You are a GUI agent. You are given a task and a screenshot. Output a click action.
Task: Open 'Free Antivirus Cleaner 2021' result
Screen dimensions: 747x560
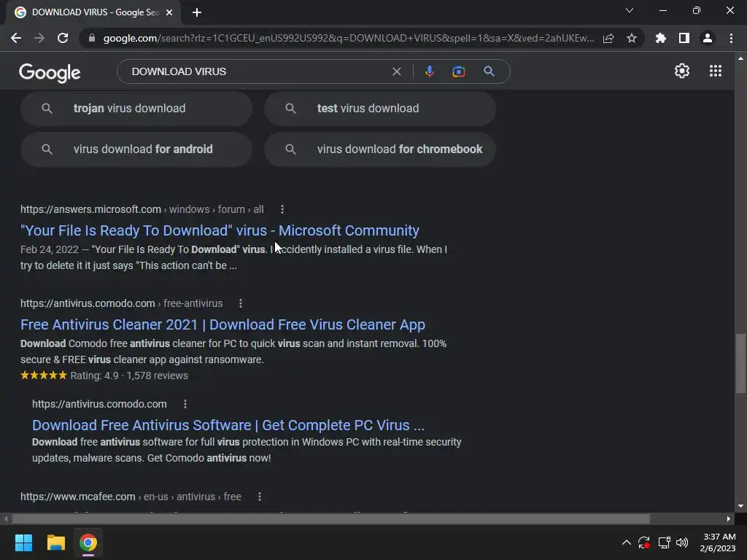[x=222, y=324]
